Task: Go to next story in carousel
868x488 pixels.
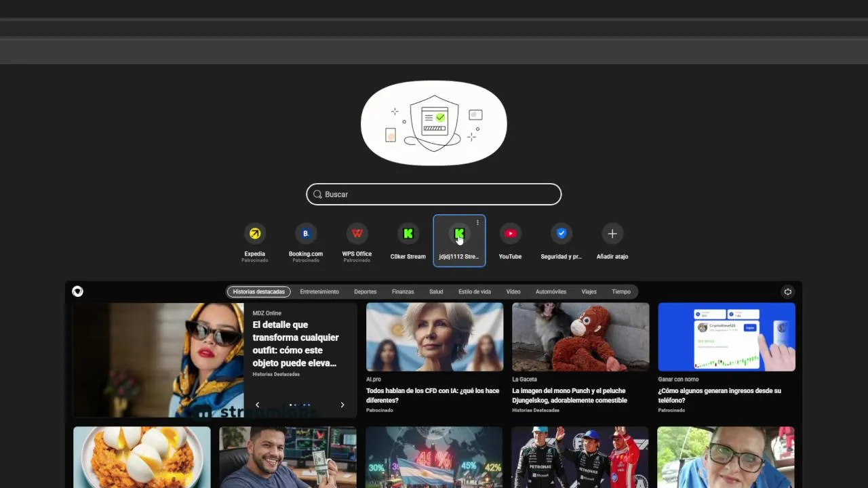Action: [x=342, y=405]
